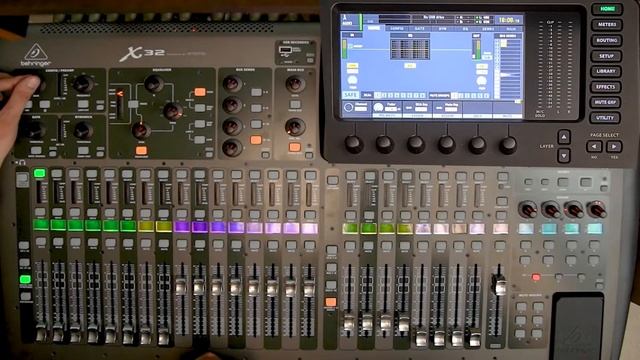Click the first rotary encoder below the display
The width and height of the screenshot is (640, 360).
353,144
